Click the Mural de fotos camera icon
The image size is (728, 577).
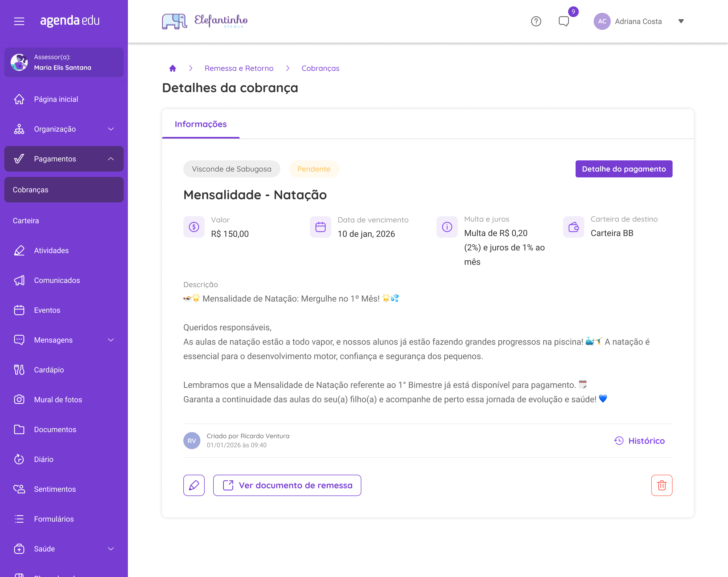click(x=19, y=400)
